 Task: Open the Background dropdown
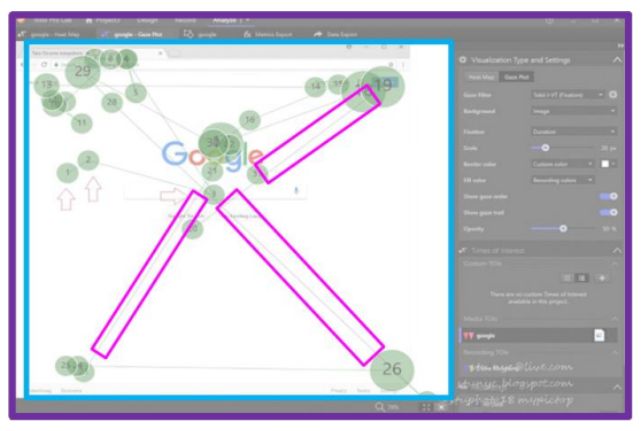tap(574, 111)
